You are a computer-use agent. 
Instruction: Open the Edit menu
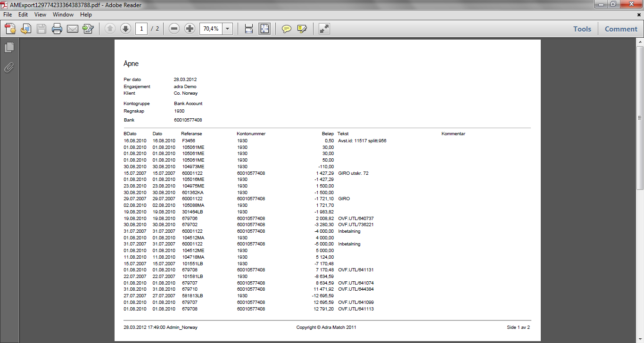tap(23, 15)
